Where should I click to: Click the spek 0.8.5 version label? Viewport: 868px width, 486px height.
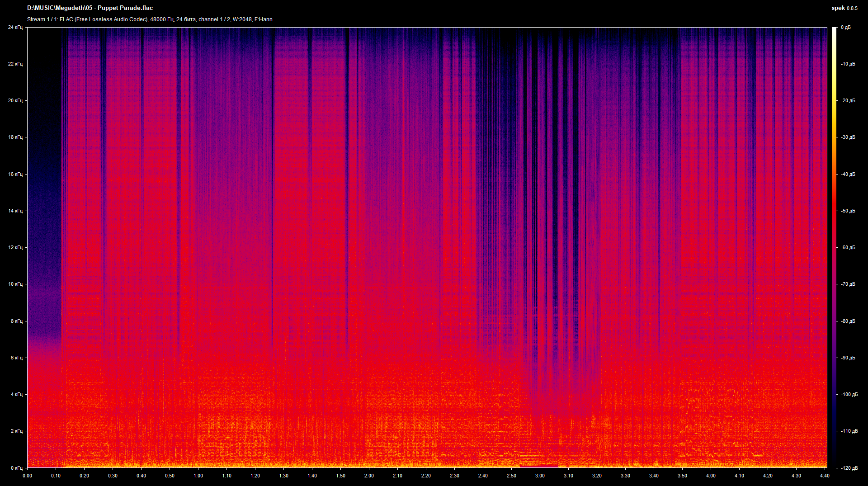point(844,8)
